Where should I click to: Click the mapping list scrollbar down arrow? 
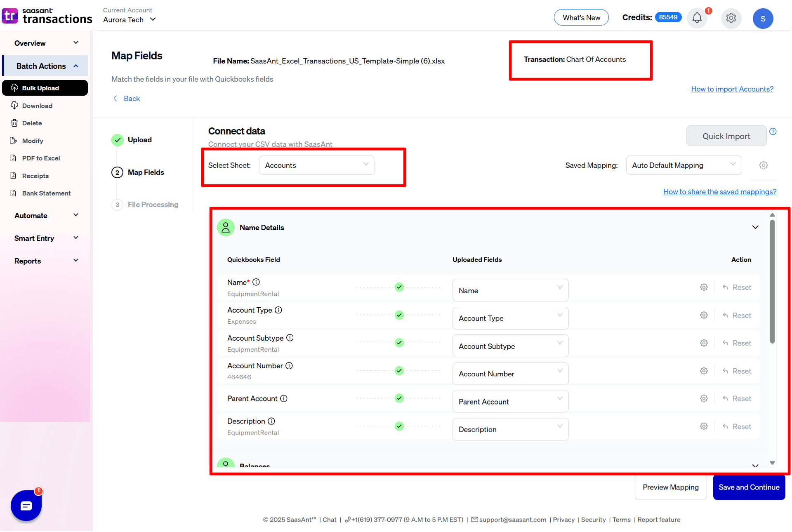click(772, 463)
